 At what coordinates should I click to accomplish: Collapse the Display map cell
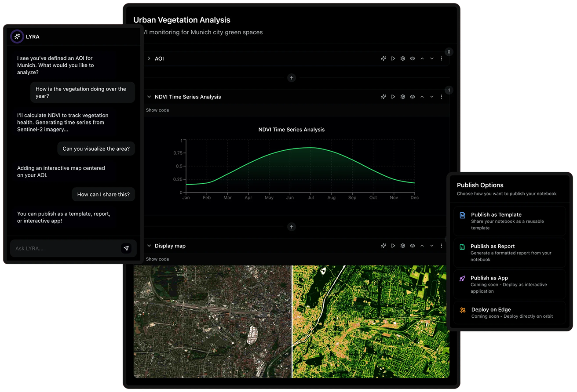point(150,246)
